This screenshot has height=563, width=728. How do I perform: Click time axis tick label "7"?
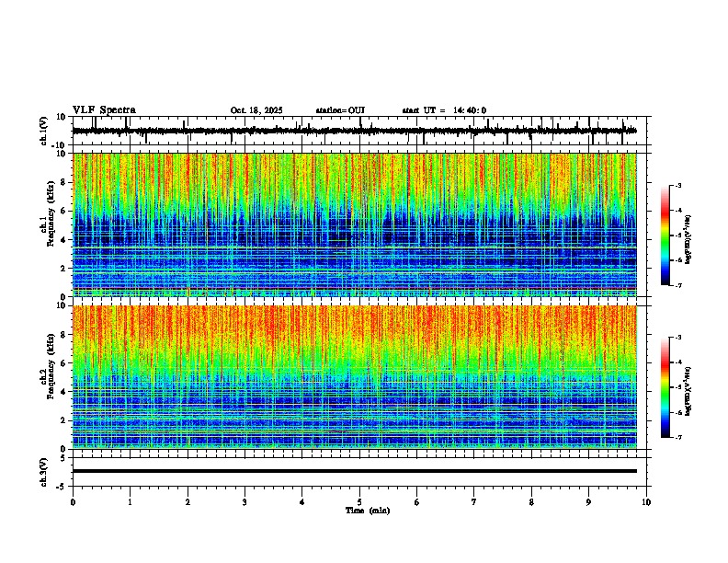click(x=474, y=502)
